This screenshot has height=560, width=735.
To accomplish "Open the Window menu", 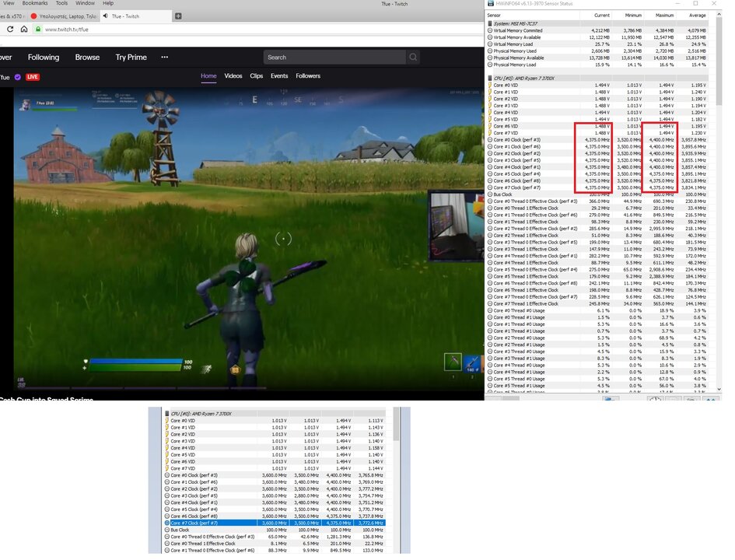I will pyautogui.click(x=86, y=3).
